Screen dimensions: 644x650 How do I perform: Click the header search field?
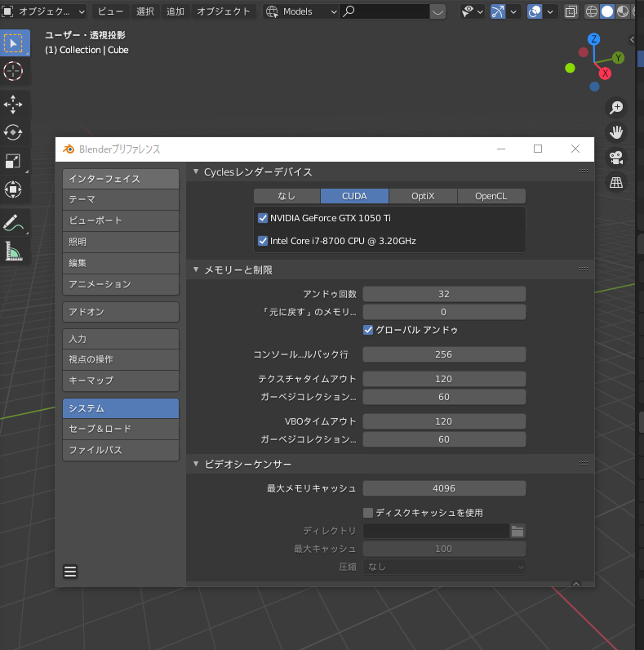coord(385,11)
